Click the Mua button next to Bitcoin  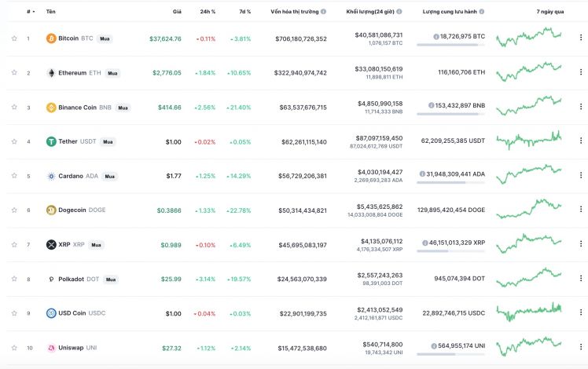pos(105,38)
